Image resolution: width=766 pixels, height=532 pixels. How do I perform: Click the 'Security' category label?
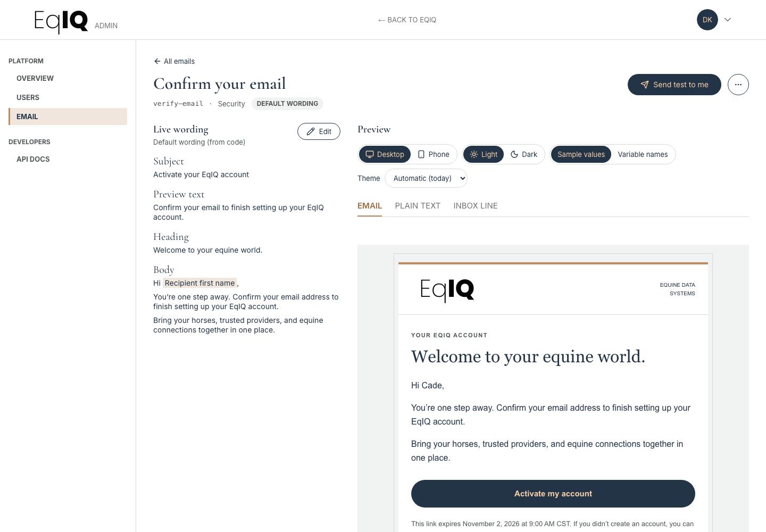pyautogui.click(x=231, y=104)
